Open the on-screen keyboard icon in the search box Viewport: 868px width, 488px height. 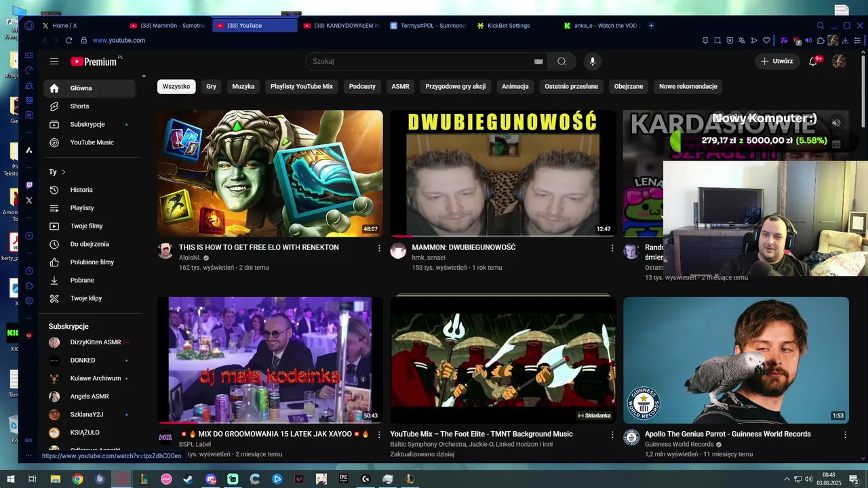click(538, 61)
